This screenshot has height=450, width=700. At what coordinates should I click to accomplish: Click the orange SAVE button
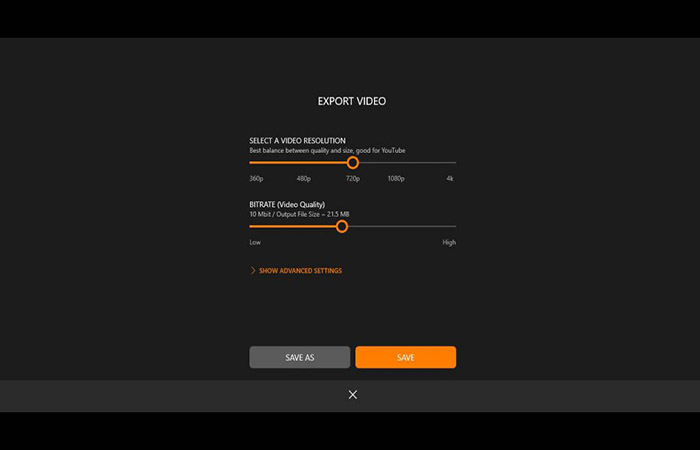pos(405,357)
